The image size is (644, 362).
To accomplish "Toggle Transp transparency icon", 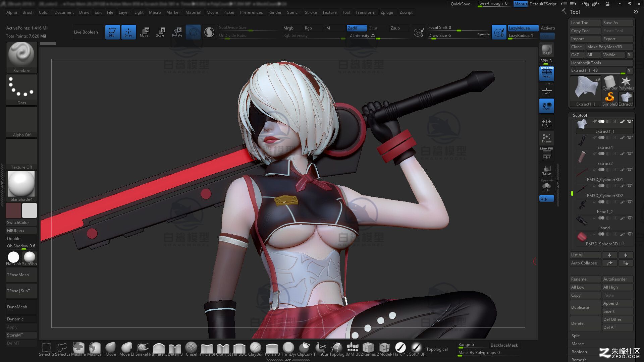I will [546, 170].
